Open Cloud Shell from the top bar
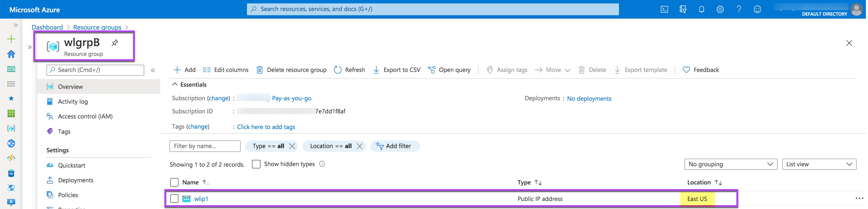 click(664, 10)
